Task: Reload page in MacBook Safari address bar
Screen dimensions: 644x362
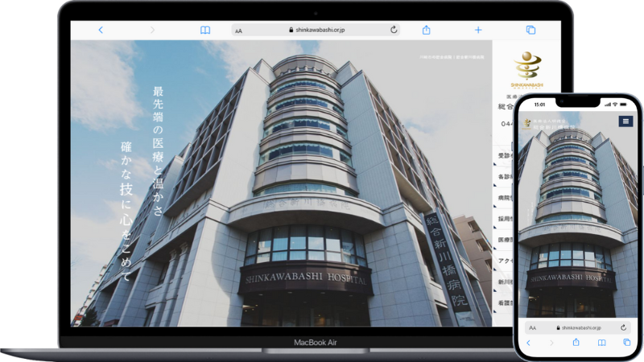Action: (394, 30)
